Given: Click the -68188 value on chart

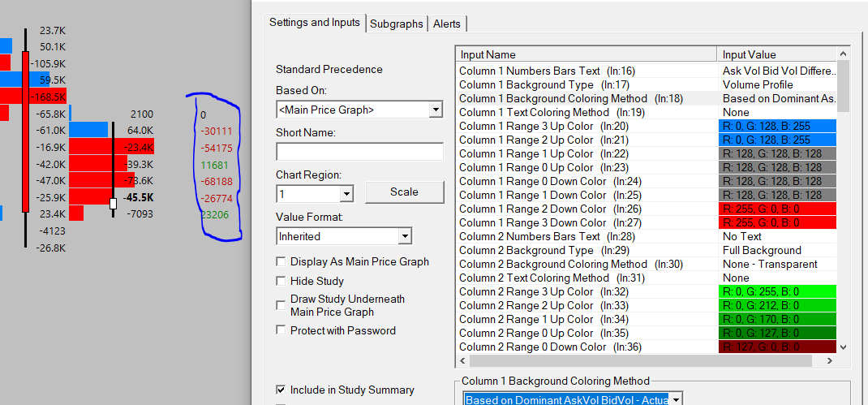Looking at the screenshot, I should click(x=216, y=181).
